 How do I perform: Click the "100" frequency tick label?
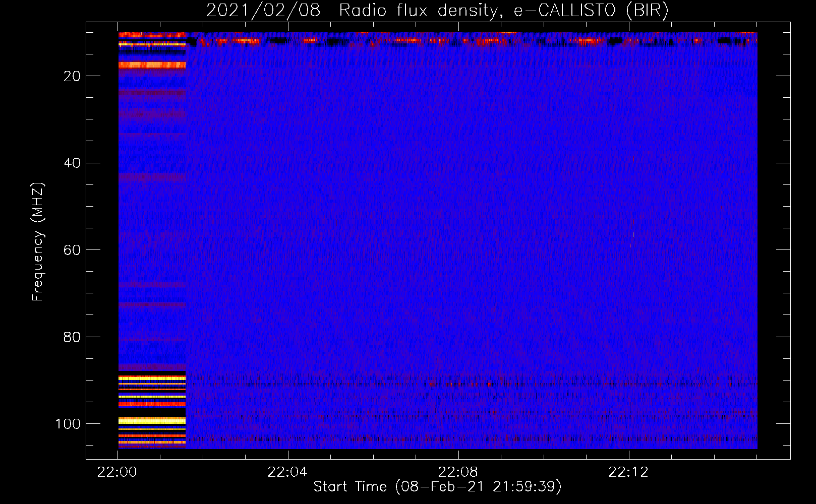[x=68, y=424]
